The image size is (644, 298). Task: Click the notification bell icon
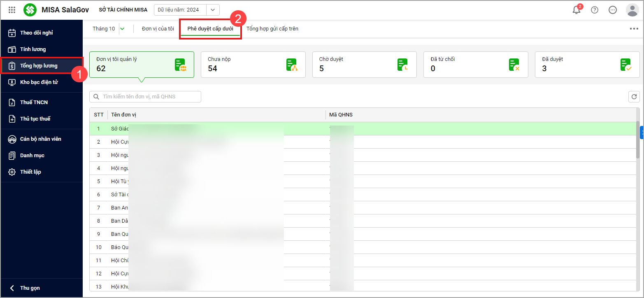(577, 10)
